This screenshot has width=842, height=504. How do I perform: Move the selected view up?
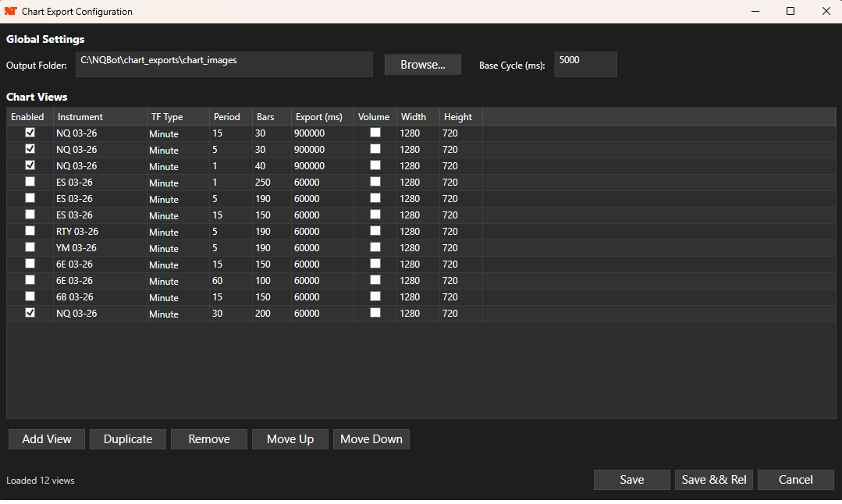290,438
